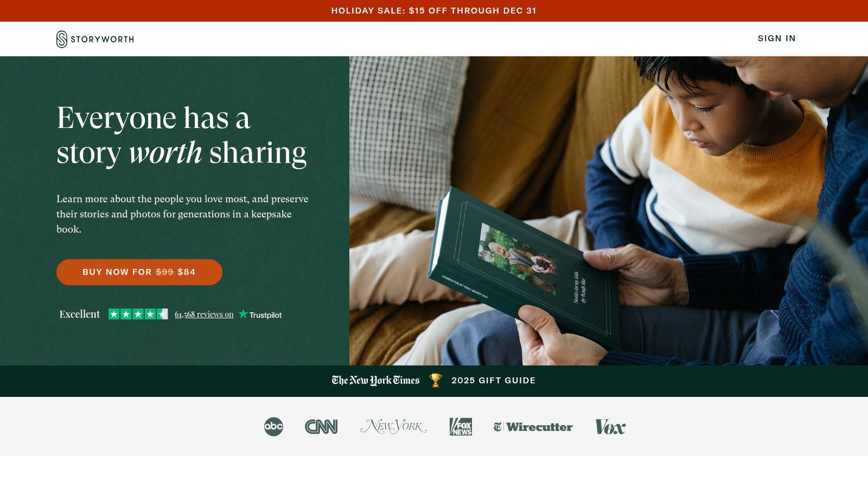Click the Everyone has a story headline
The width and height of the screenshot is (868, 488).
(x=182, y=135)
